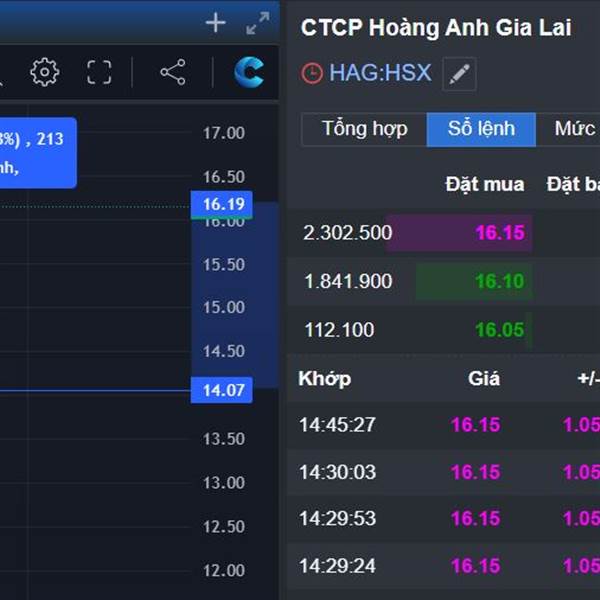Select trade row at 14:30:03
600x600 pixels.
(x=444, y=472)
